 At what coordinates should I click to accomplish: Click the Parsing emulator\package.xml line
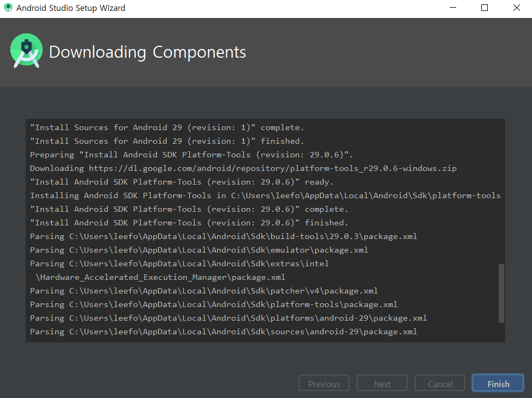click(199, 250)
